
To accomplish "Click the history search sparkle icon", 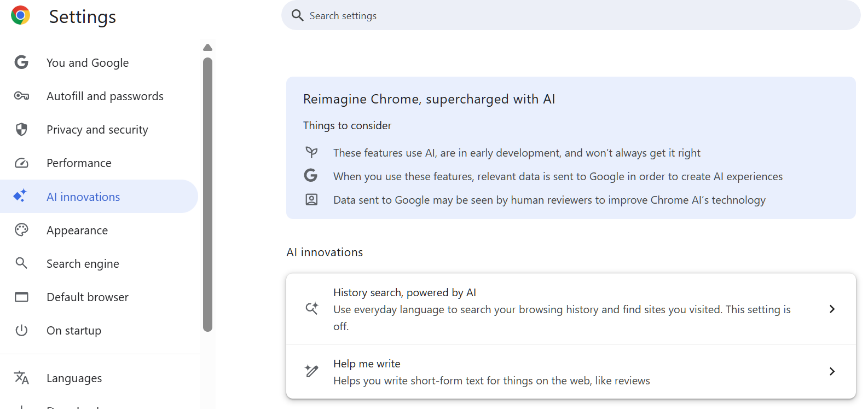I will 311,309.
